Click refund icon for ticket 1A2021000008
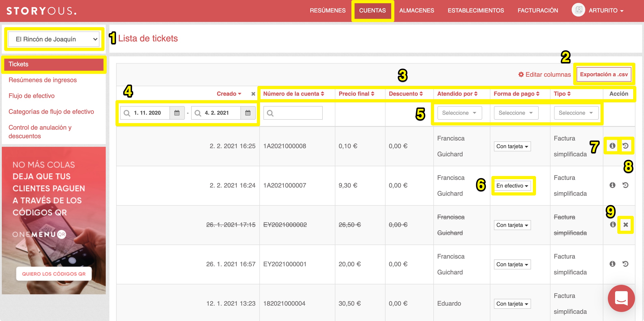Image resolution: width=644 pixels, height=321 pixels. pos(625,146)
